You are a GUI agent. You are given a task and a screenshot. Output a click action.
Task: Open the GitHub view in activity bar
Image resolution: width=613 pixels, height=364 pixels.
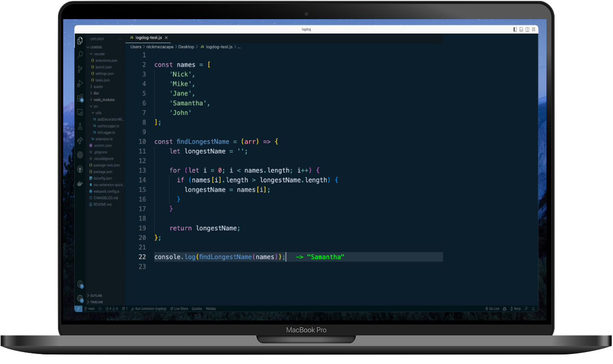click(x=80, y=169)
